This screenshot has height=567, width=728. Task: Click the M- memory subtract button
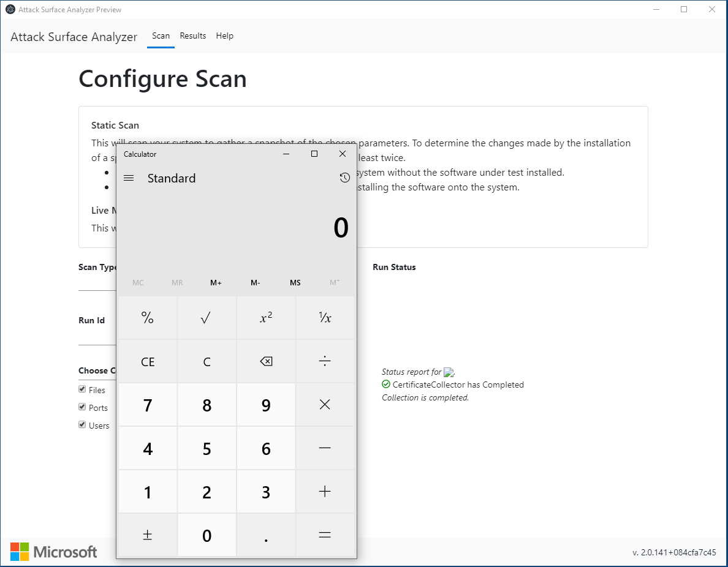tap(256, 282)
